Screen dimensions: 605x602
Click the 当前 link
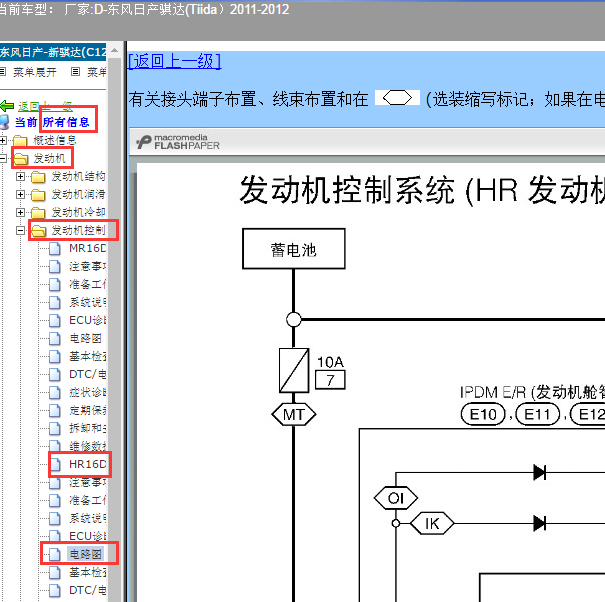(26, 122)
